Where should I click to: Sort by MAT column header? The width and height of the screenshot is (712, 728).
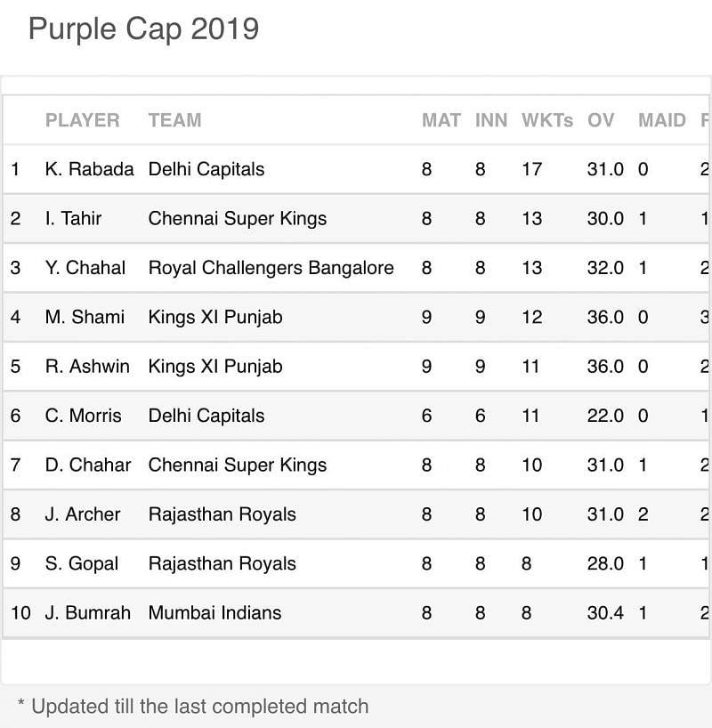[441, 120]
